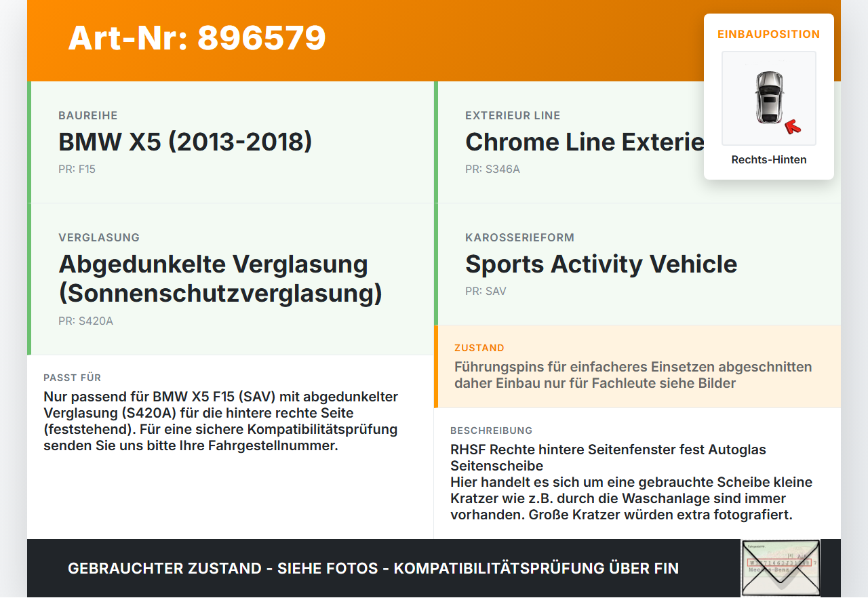Click the Baureihe section label
Image resolution: width=868 pixels, height=598 pixels.
tap(88, 116)
